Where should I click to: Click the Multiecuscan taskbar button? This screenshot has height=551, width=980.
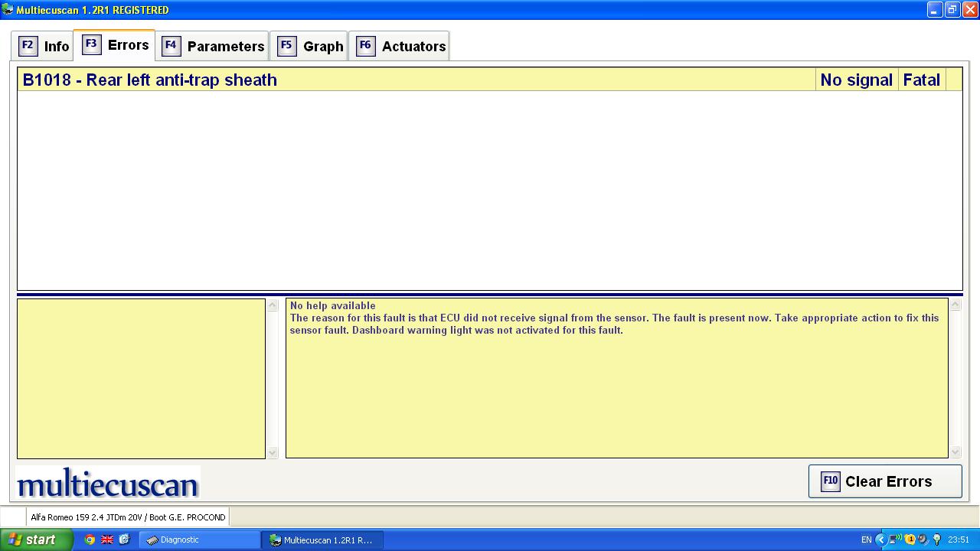pyautogui.click(x=322, y=540)
